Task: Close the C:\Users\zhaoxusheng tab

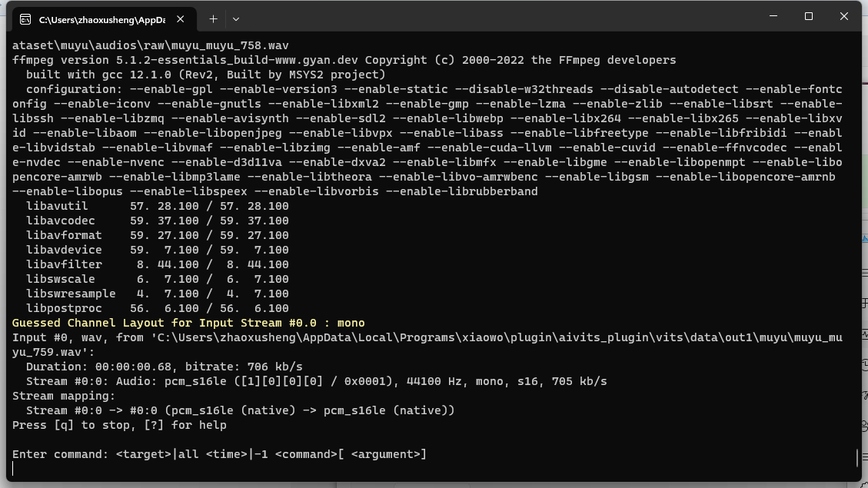Action: [182, 19]
